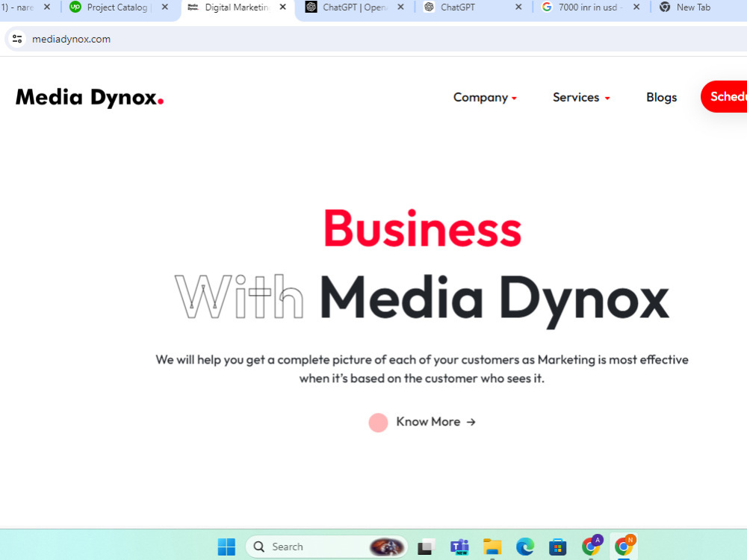Click the Business headline text
This screenshot has width=747, height=560.
(423, 229)
